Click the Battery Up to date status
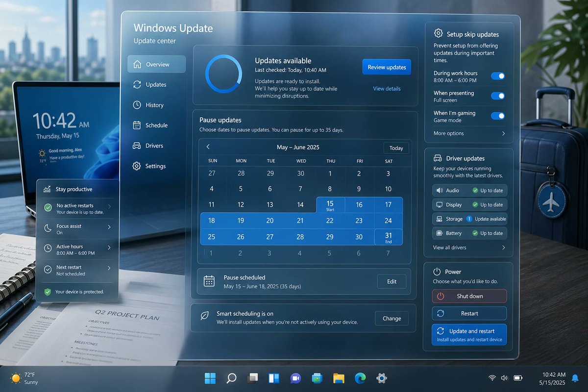The image size is (588, 392). click(488, 233)
